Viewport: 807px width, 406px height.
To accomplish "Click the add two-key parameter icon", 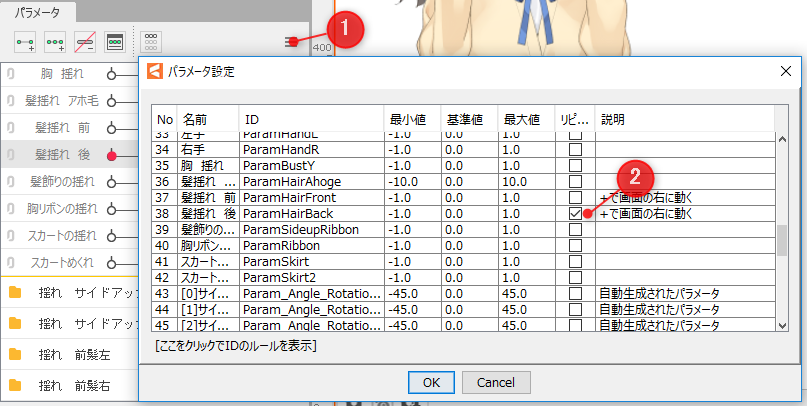I will [25, 41].
